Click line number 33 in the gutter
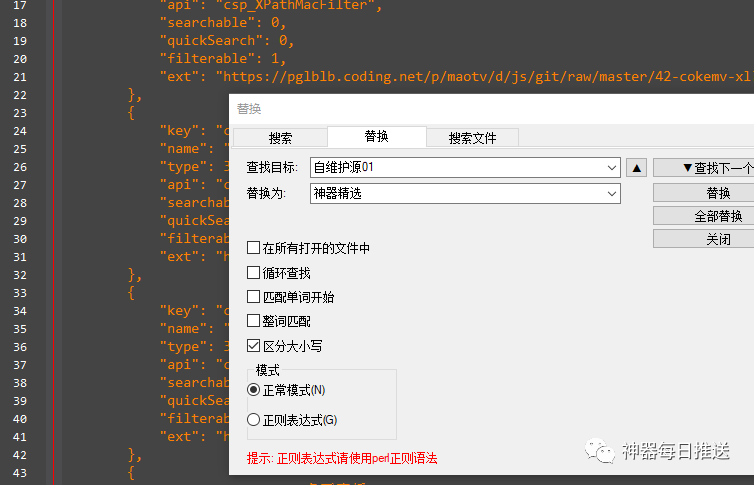Image resolution: width=754 pixels, height=485 pixels. (20, 293)
